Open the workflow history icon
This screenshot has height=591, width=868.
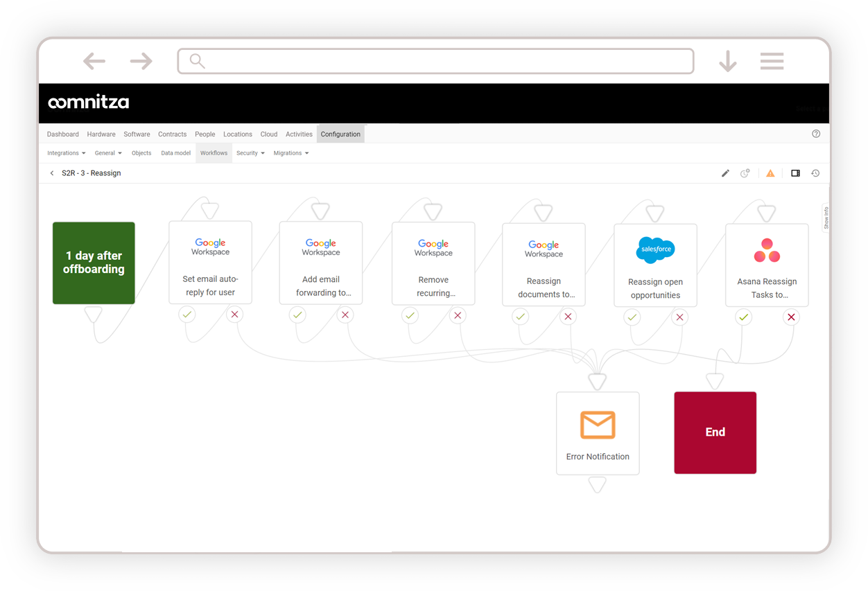click(x=815, y=173)
